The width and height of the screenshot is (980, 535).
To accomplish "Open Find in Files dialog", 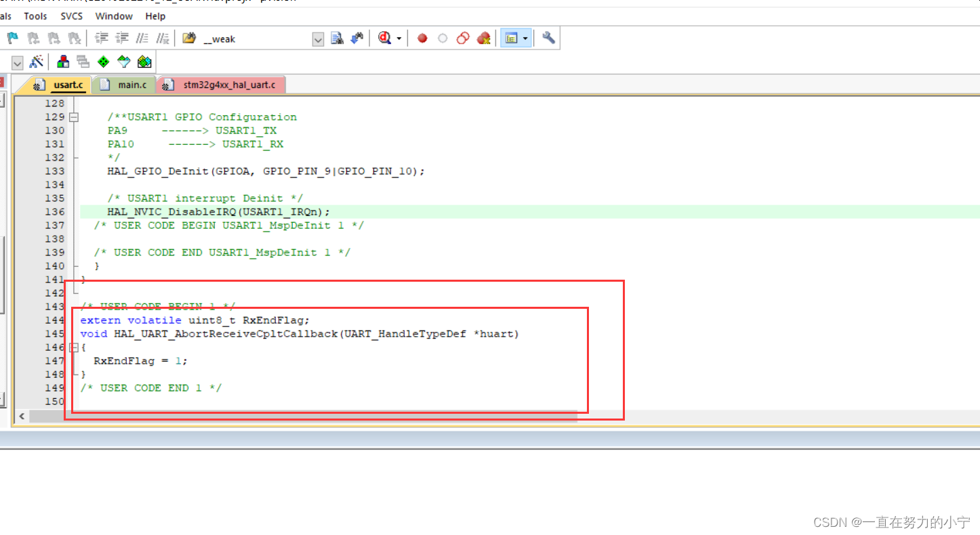I will click(189, 39).
